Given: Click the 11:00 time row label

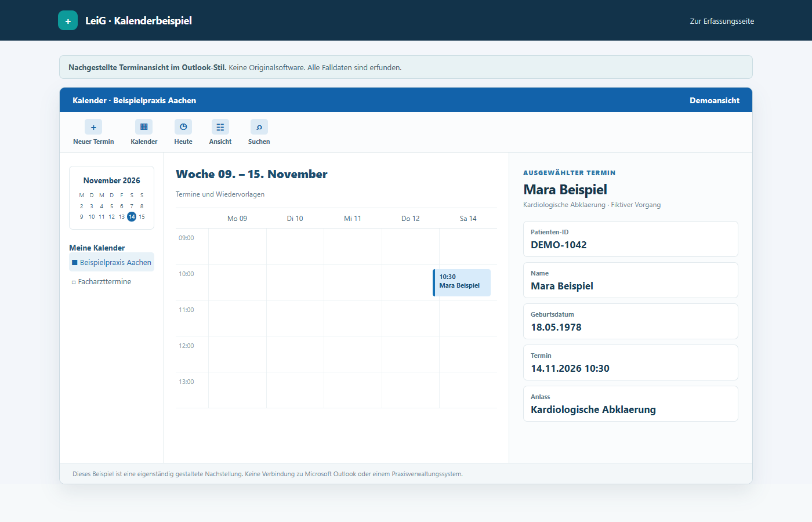Looking at the screenshot, I should click(x=186, y=310).
